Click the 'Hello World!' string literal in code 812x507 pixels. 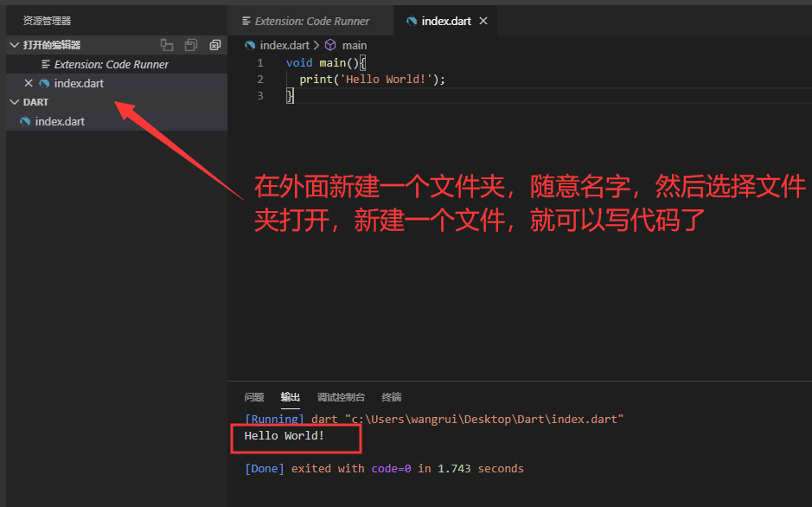tap(386, 80)
